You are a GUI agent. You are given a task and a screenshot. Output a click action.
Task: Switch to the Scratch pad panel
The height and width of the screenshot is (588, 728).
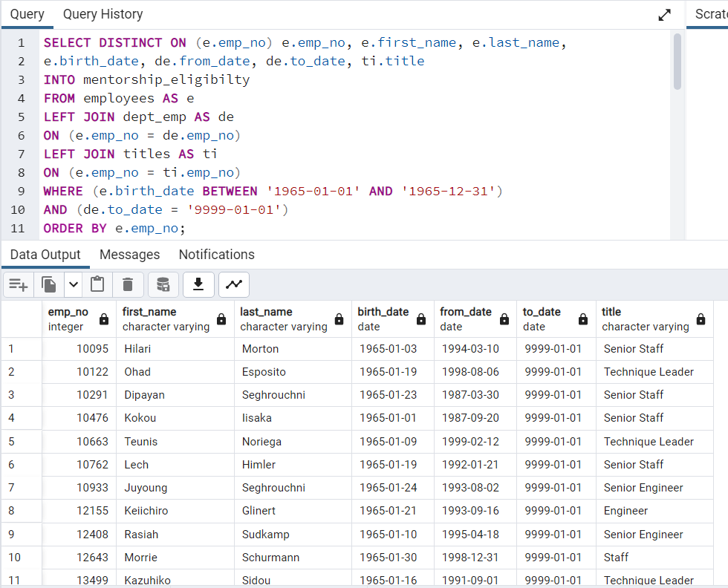tap(712, 13)
